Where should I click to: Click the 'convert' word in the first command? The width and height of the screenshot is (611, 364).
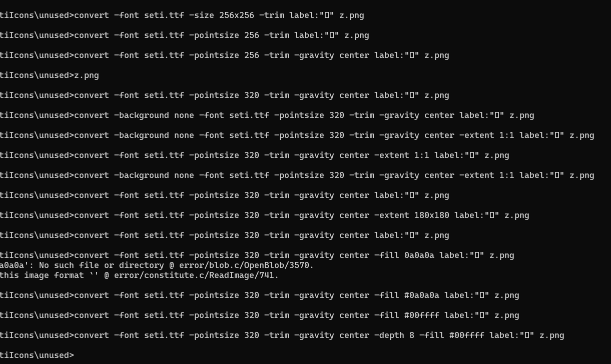(91, 15)
